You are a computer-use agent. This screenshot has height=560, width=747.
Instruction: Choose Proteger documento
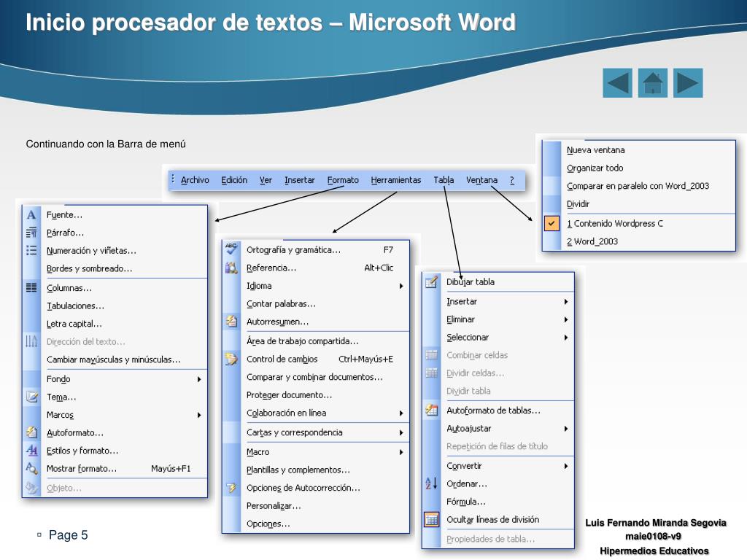pos(289,394)
